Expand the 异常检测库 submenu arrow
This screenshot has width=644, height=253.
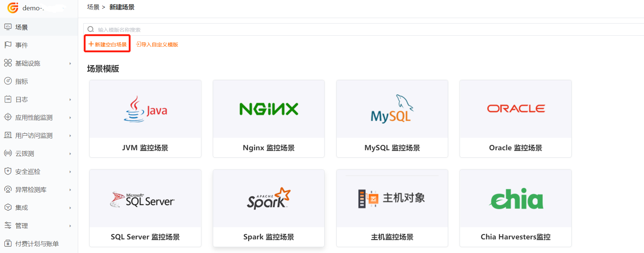[x=70, y=190]
